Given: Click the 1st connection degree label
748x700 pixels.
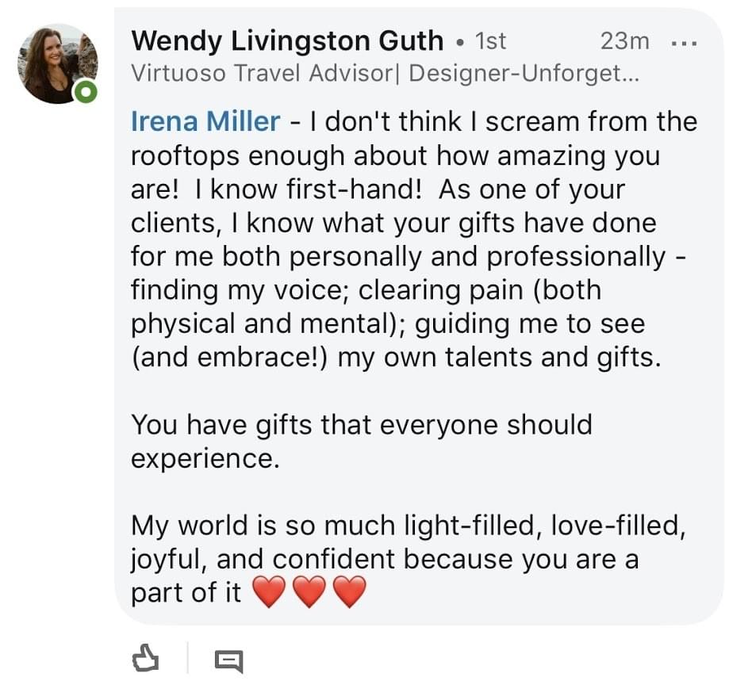Looking at the screenshot, I should click(490, 40).
